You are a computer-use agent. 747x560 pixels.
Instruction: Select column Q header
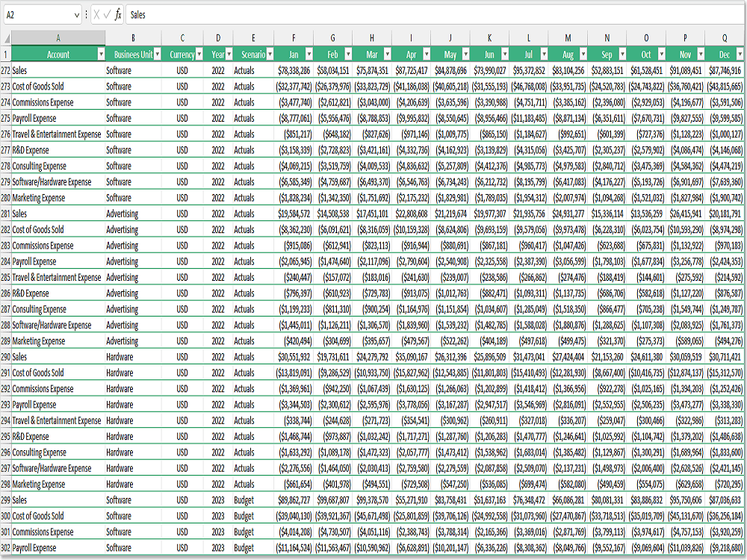(725, 38)
